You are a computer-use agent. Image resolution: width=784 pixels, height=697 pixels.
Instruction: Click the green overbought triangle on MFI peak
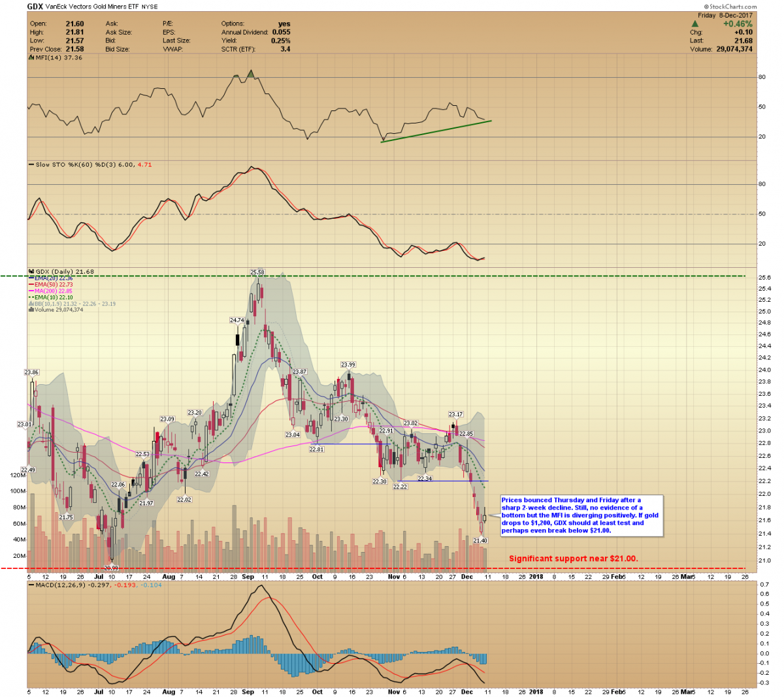(x=251, y=74)
